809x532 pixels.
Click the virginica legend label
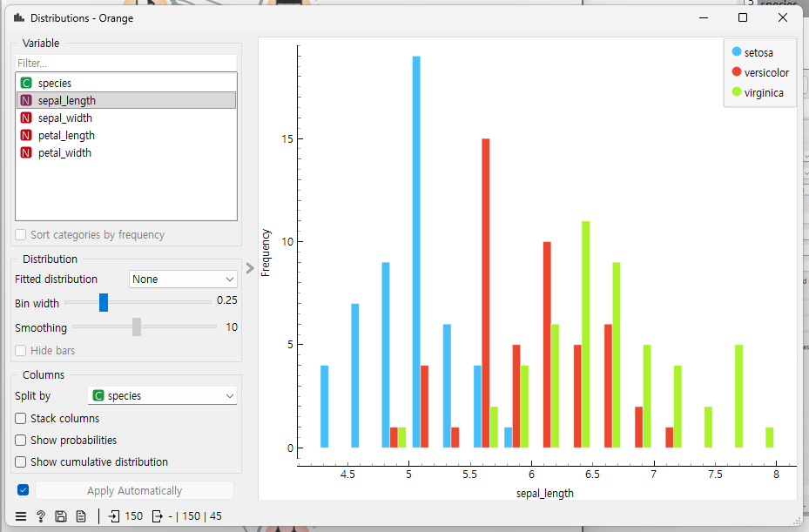pos(764,93)
